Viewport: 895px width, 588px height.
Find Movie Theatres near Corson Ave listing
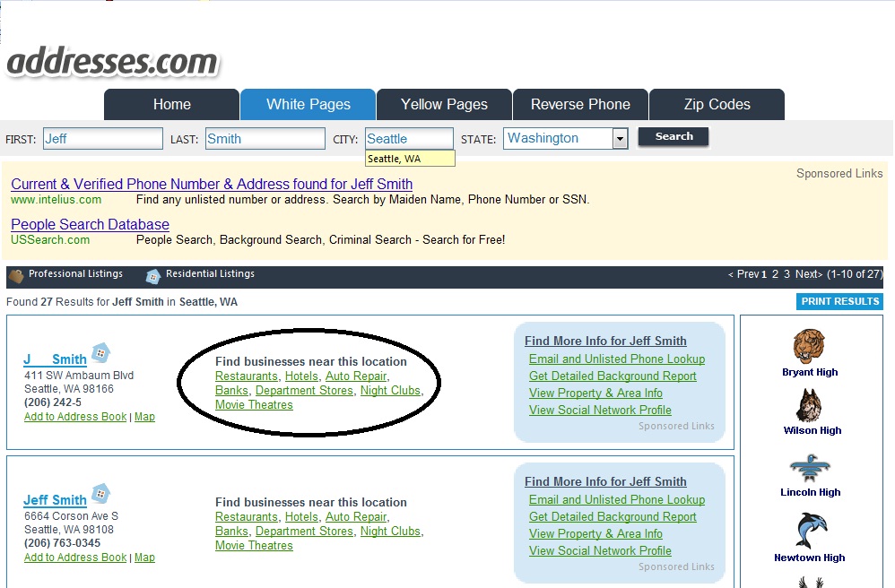pyautogui.click(x=254, y=545)
